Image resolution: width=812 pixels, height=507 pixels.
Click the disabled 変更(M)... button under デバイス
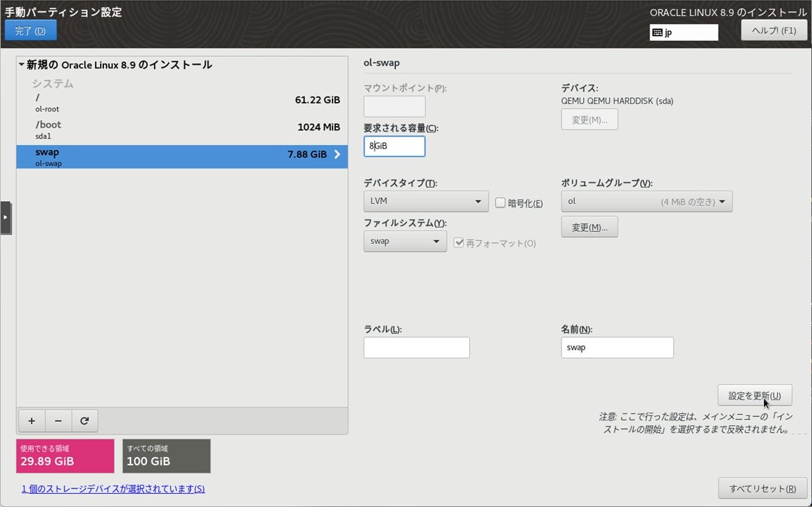589,119
